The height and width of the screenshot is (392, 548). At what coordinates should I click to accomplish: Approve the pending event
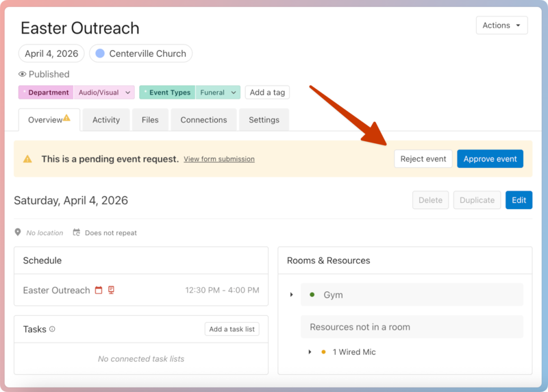[x=490, y=159]
